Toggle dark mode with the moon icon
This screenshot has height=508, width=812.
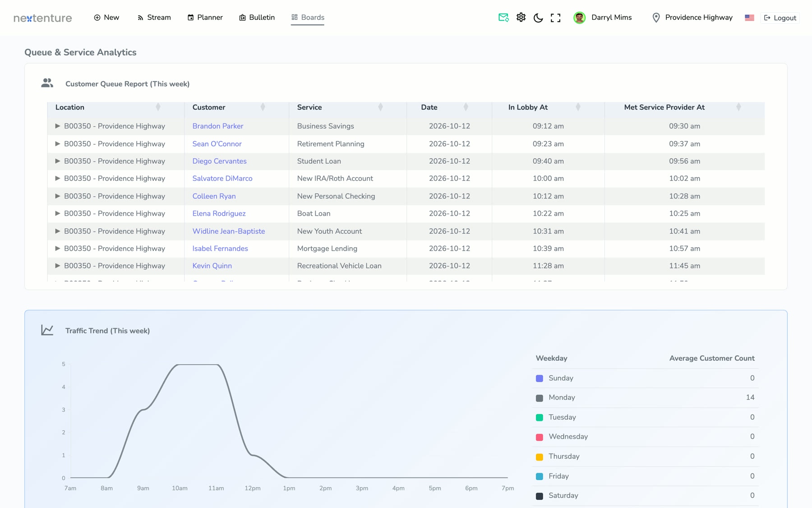538,18
